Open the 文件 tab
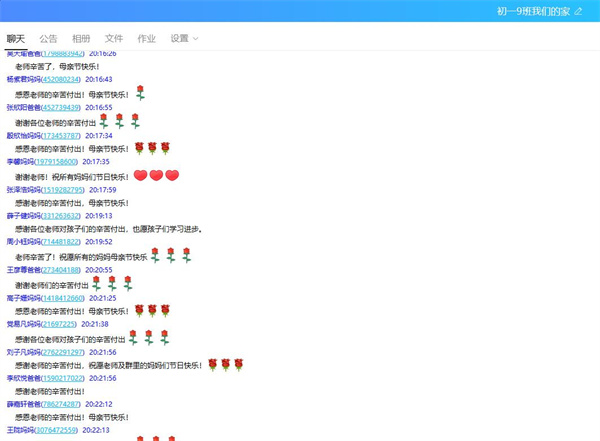Screen dimensions: 600x441 (114, 38)
